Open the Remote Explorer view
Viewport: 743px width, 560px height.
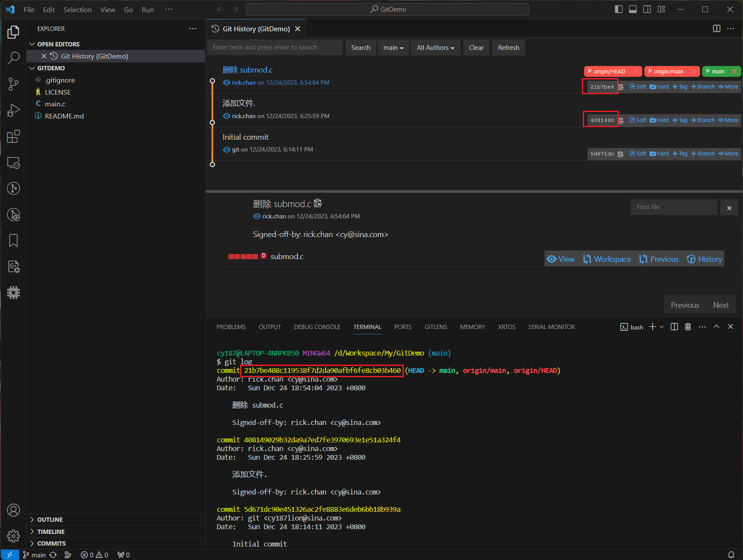13,163
